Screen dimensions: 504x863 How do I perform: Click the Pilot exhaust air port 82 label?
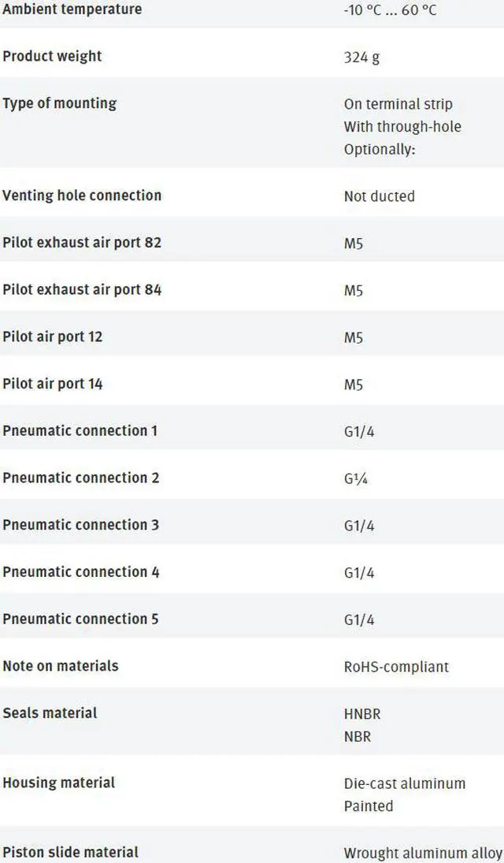[82, 243]
